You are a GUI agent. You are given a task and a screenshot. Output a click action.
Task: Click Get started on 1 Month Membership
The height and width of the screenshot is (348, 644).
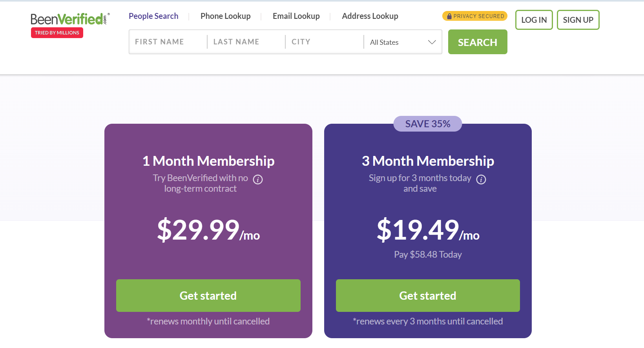click(x=208, y=295)
